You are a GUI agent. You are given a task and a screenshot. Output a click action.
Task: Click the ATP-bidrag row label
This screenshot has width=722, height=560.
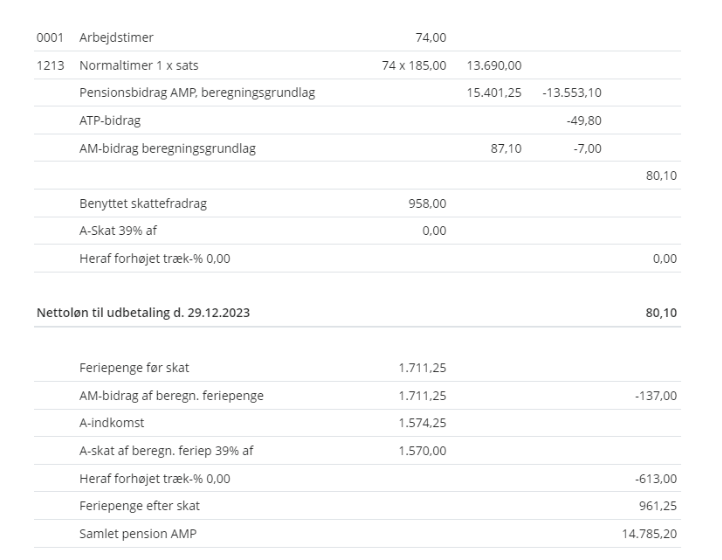coord(111,121)
